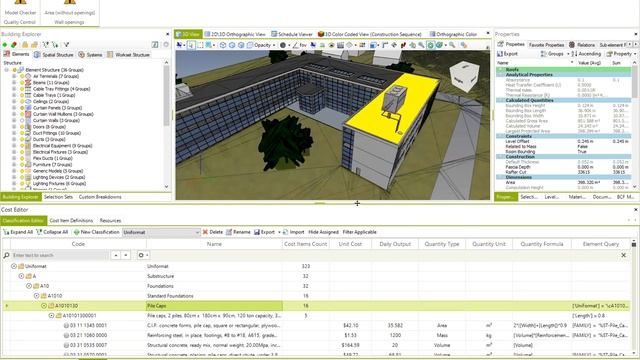
Task: Toggle visibility bulb for Furniture
Action: (22, 164)
